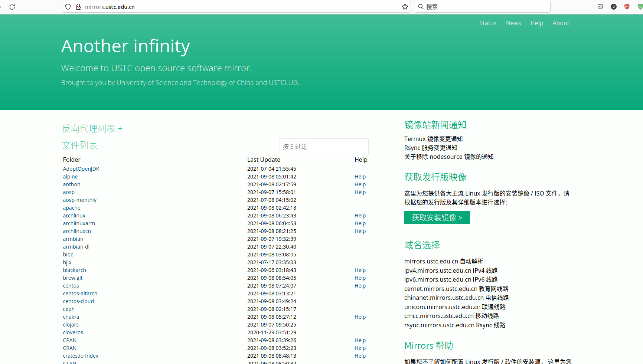This screenshot has width=643, height=364.
Task: Open the archlinux folder
Action: pyautogui.click(x=74, y=216)
